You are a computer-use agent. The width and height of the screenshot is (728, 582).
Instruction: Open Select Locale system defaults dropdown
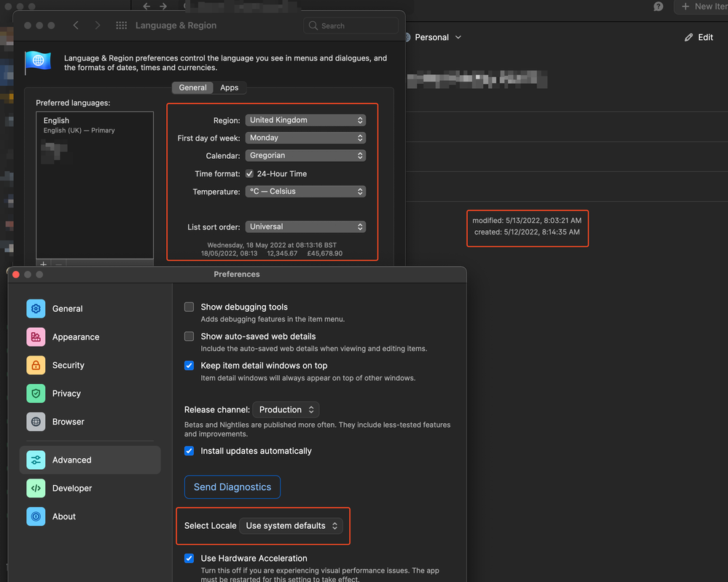291,526
